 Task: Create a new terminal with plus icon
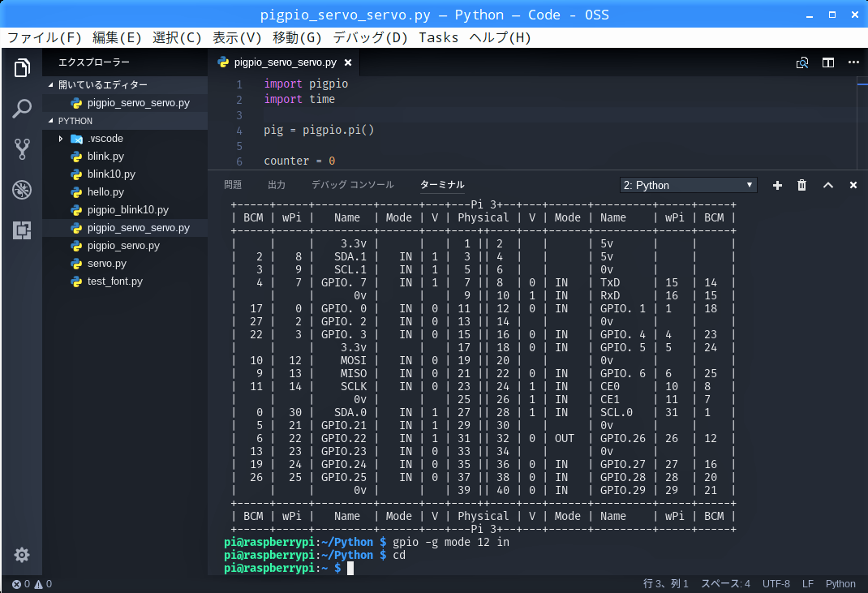[x=777, y=186]
